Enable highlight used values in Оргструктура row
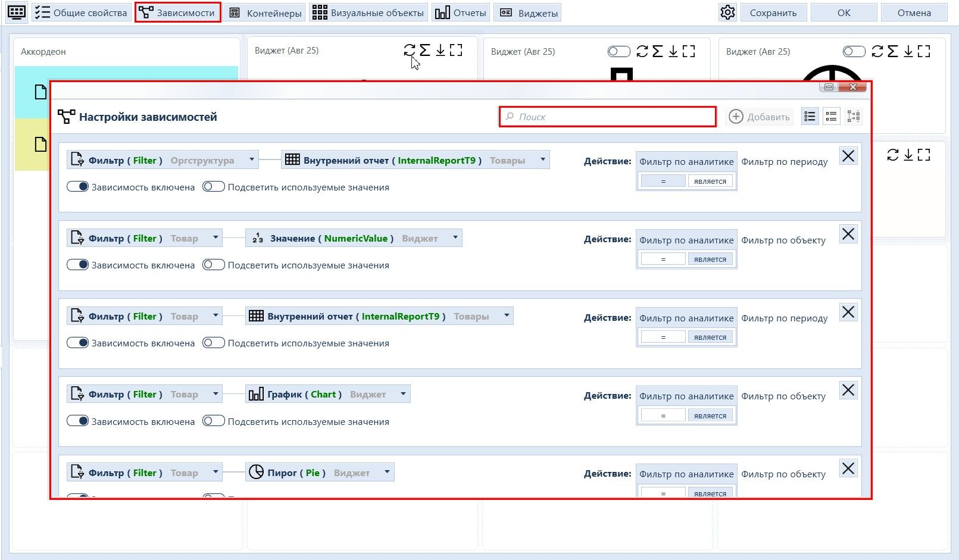 (213, 186)
